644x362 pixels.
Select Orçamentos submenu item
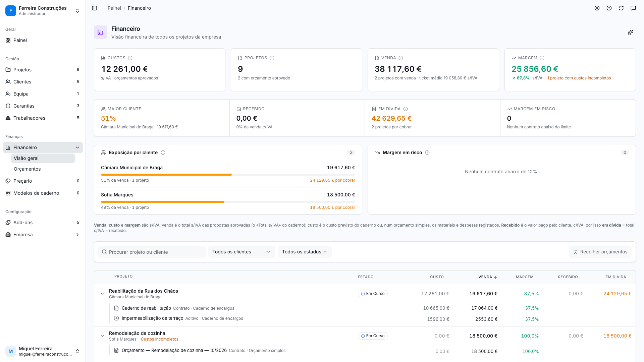click(x=43, y=169)
